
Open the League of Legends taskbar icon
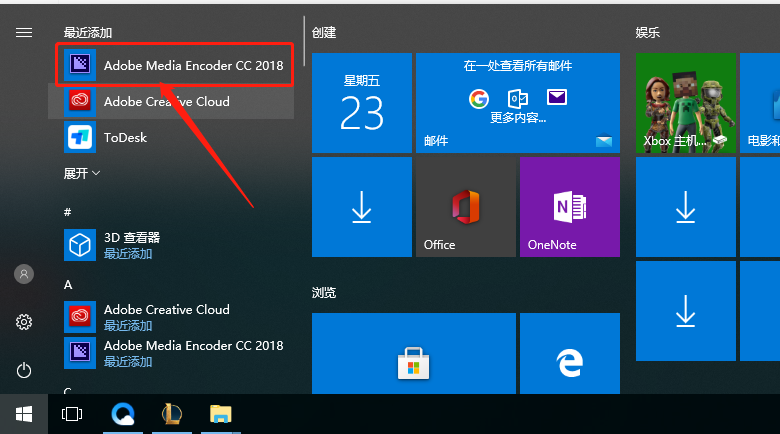(172, 414)
